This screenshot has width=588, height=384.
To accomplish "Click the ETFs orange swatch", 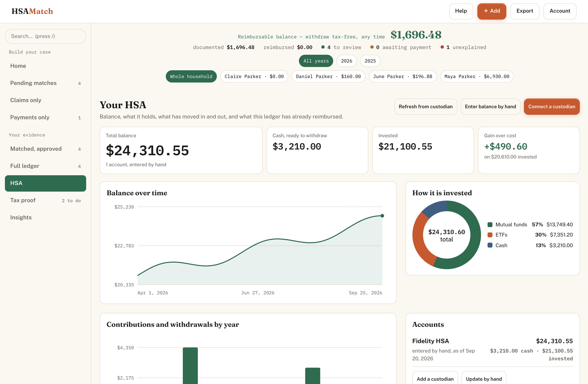I will click(490, 235).
